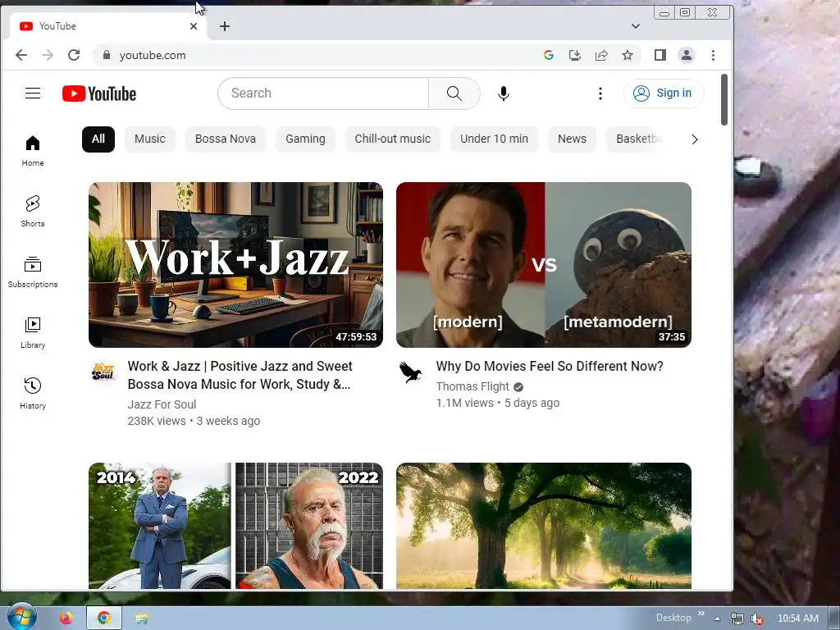Open the file explorer taskbar icon
This screenshot has height=630, width=840.
tap(141, 619)
